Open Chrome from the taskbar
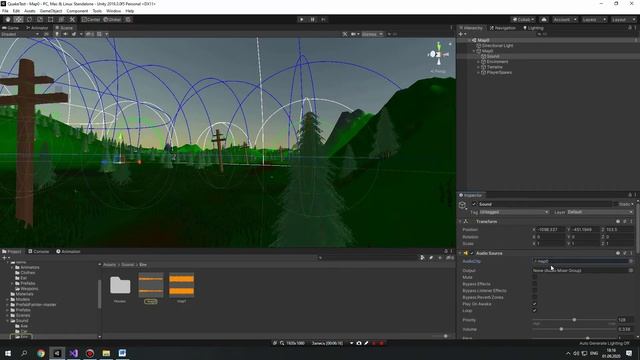Screen dimensions: 640x360 [x=41, y=353]
